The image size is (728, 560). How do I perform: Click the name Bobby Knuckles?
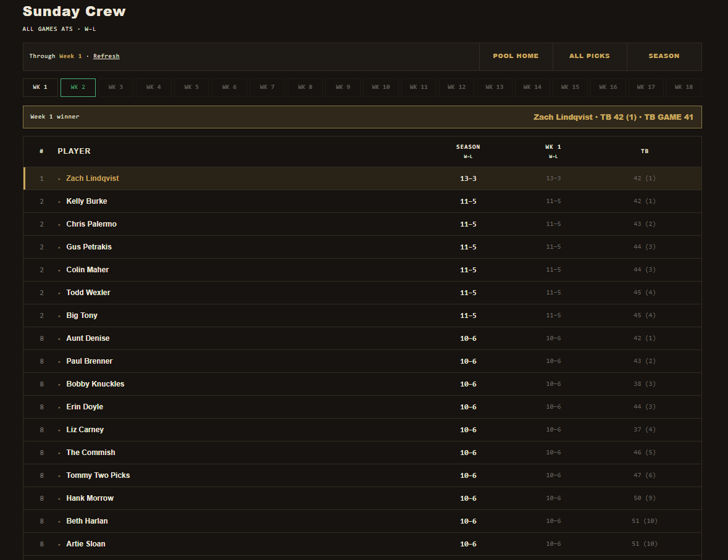pos(95,384)
